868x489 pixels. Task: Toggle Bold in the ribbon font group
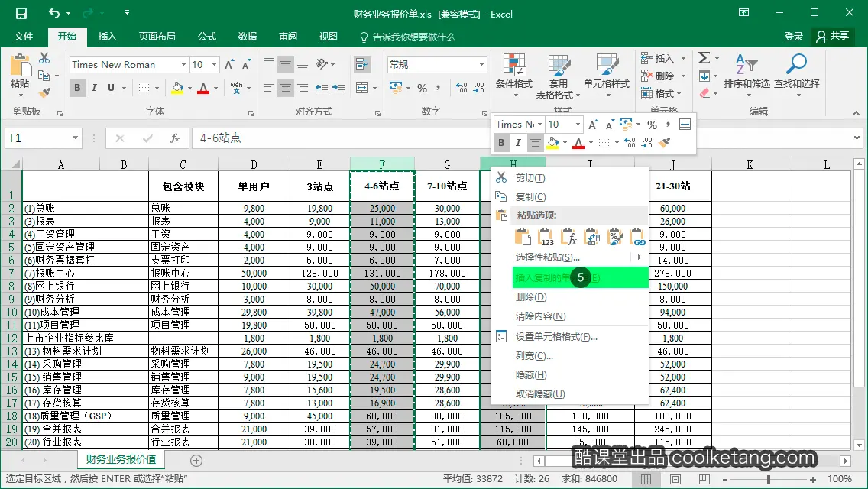point(77,88)
